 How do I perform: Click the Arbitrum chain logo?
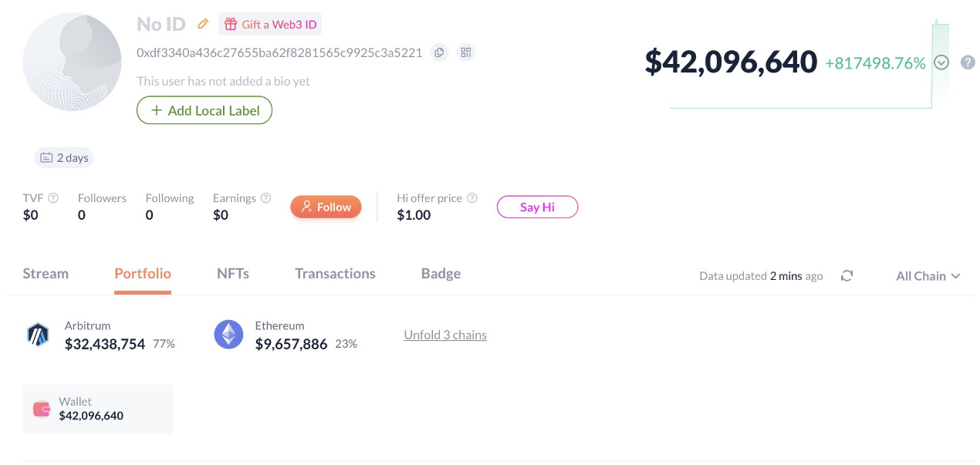38,335
